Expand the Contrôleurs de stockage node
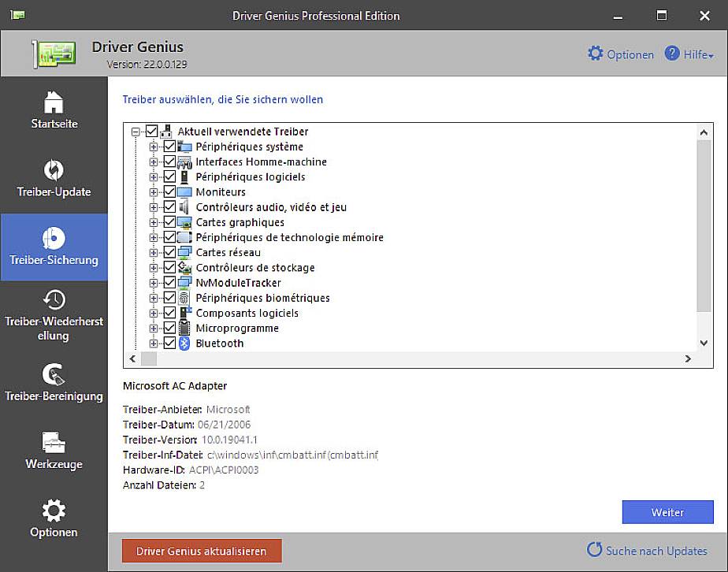 [153, 267]
